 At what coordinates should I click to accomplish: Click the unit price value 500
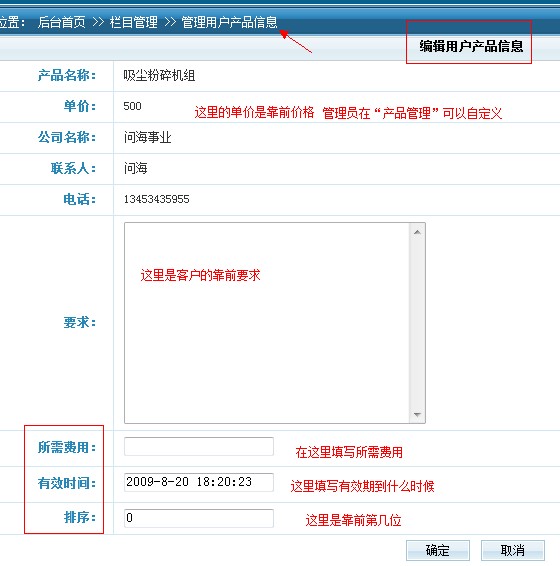133,106
